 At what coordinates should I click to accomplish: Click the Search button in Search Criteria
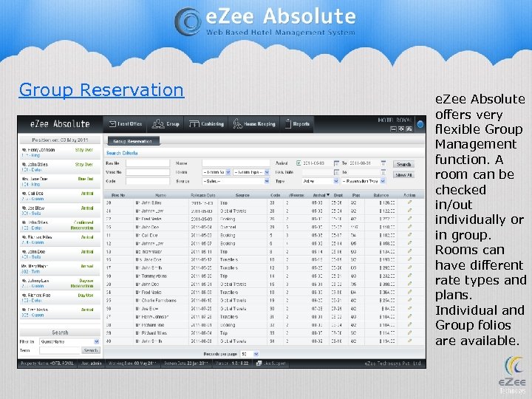(403, 164)
